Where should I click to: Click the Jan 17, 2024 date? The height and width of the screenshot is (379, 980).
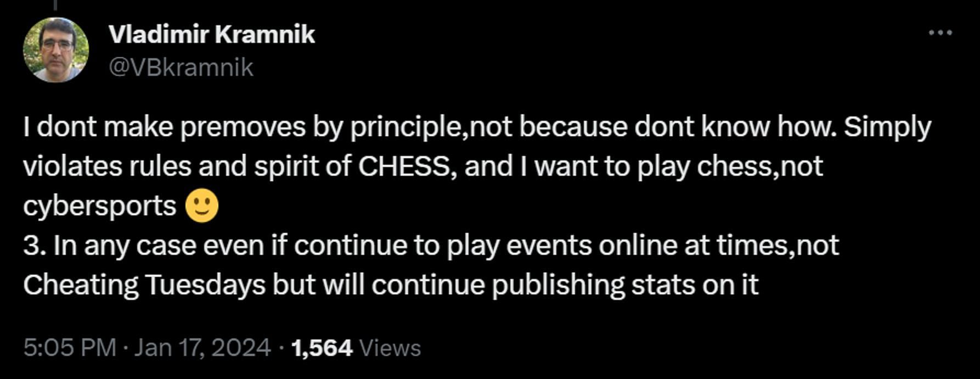tap(202, 348)
